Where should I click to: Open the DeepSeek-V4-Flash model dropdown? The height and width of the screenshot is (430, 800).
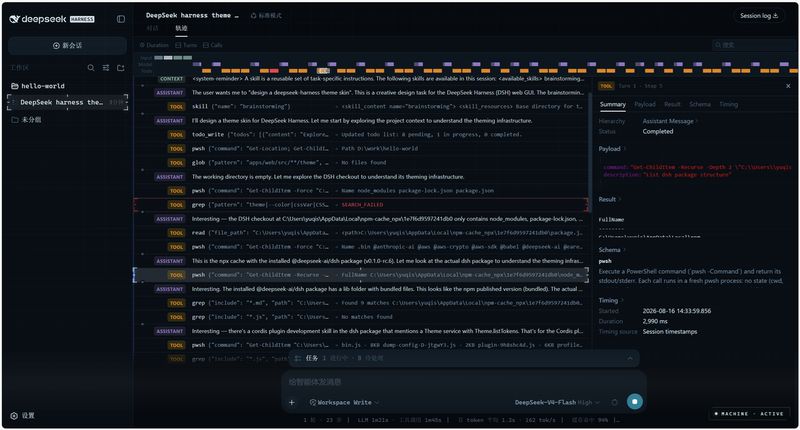click(557, 402)
